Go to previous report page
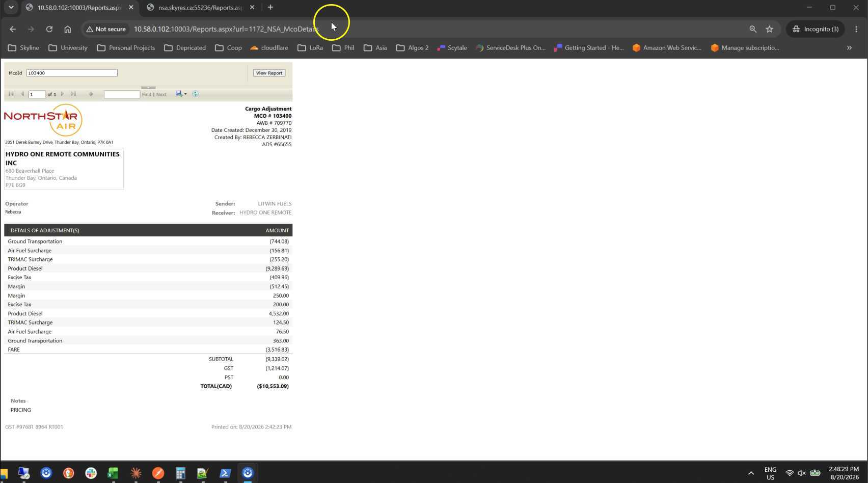This screenshot has width=868, height=483. tap(22, 94)
